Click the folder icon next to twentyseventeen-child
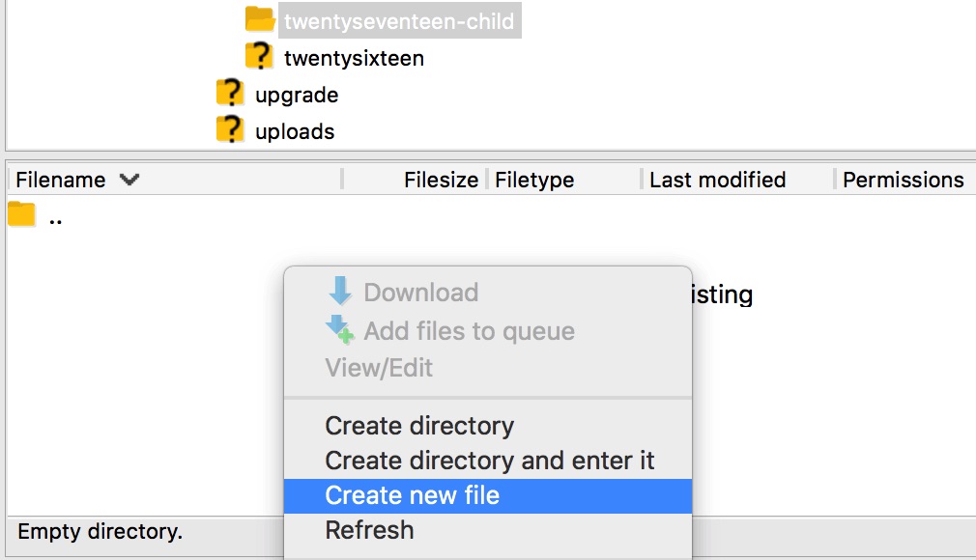The width and height of the screenshot is (976, 560). point(259,19)
